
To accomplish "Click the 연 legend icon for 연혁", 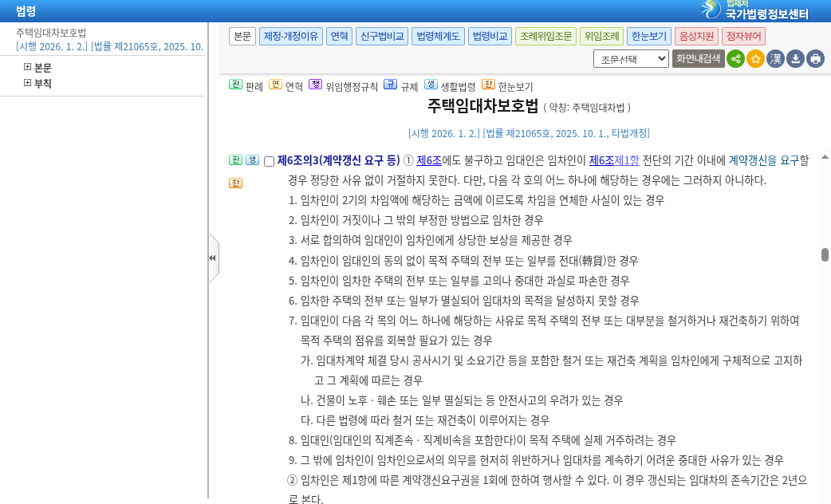I will 275,85.
